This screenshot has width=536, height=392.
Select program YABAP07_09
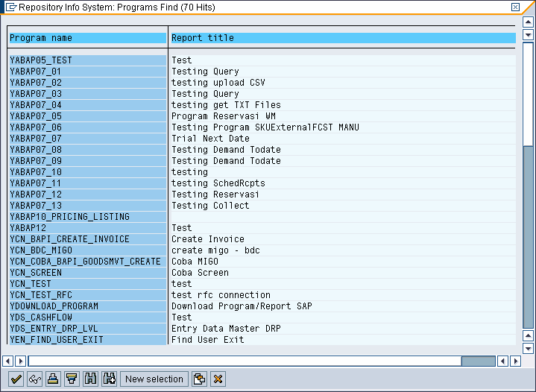click(88, 161)
